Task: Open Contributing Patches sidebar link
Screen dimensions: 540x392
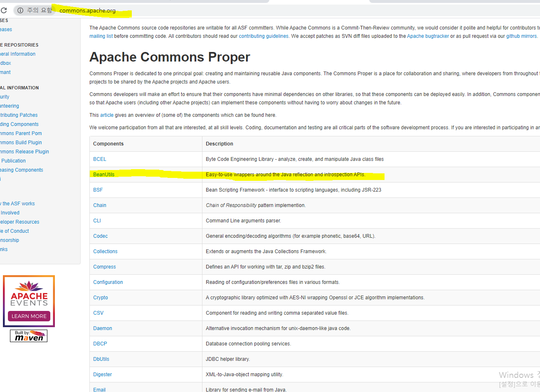Action: [19, 115]
